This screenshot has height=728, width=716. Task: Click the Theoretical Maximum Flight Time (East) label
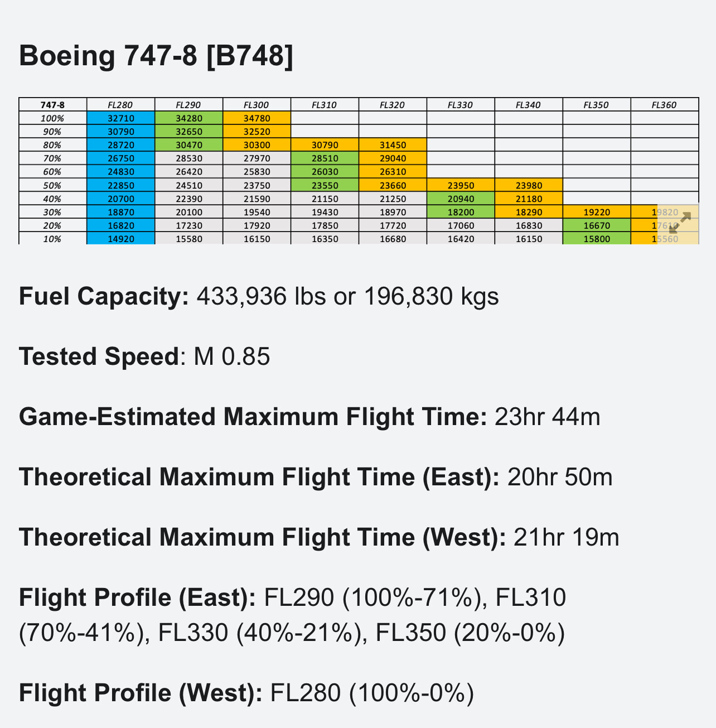pyautogui.click(x=259, y=477)
